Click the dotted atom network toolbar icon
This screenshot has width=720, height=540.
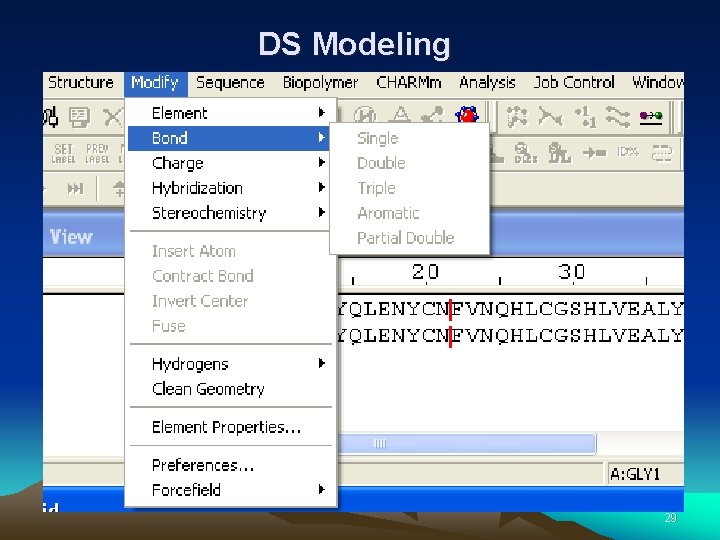pyautogui.click(x=517, y=117)
